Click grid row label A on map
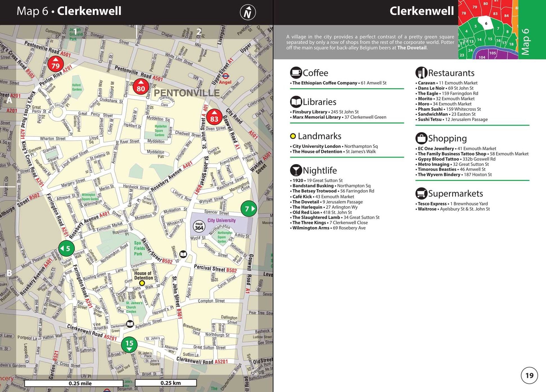546x392 pixels. 9,100
